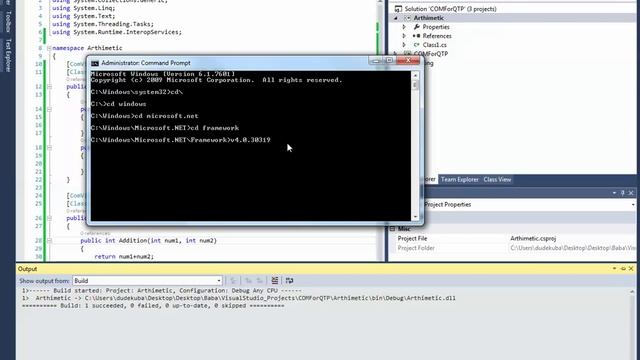Click the Solution 'COMForQTP' icon

pyautogui.click(x=398, y=9)
